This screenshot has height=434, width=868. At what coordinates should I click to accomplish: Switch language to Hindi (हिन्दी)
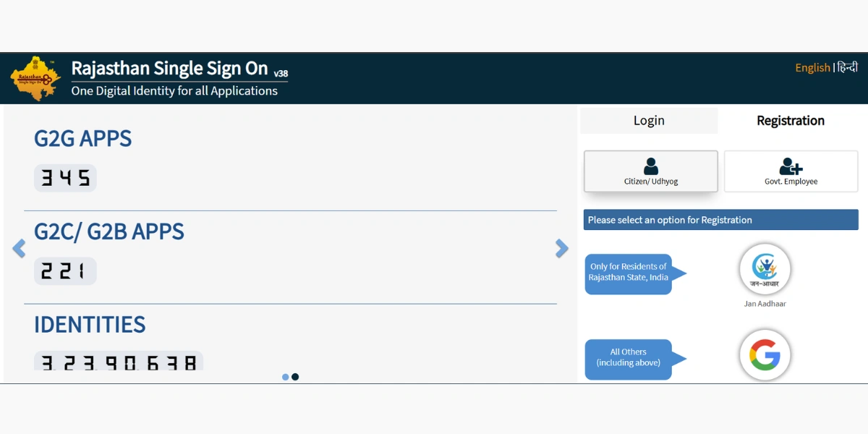coord(847,67)
